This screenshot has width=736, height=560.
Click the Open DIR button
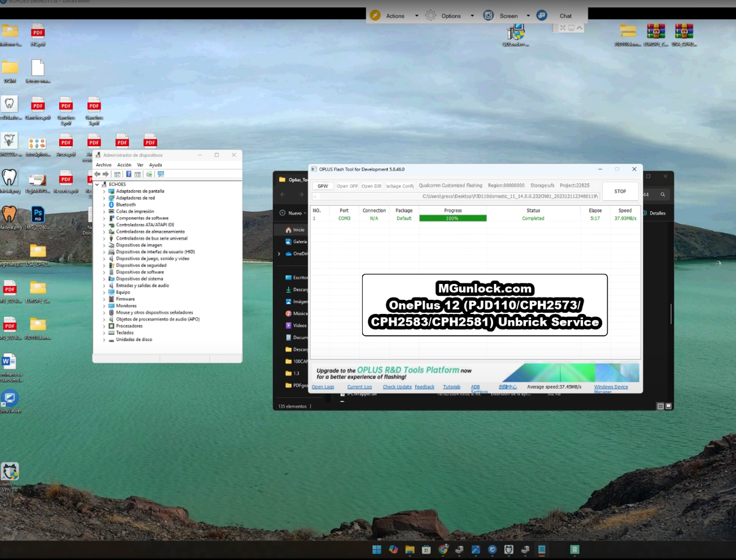[372, 186]
